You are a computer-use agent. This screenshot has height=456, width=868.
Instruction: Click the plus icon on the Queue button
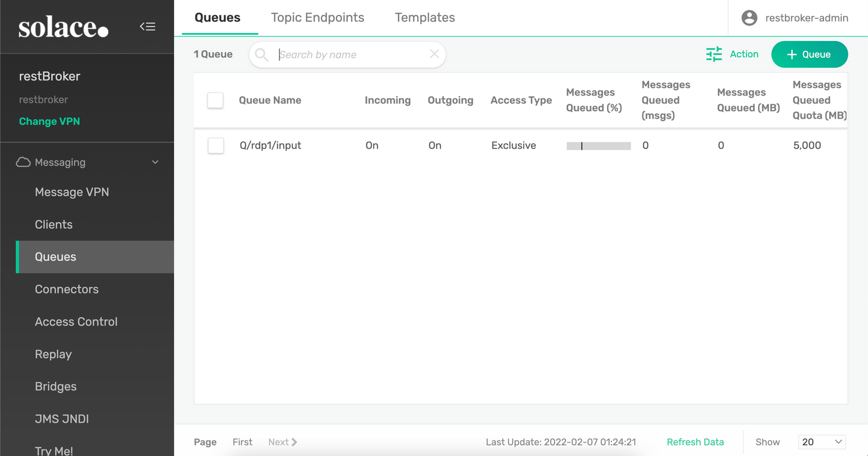pyautogui.click(x=791, y=54)
